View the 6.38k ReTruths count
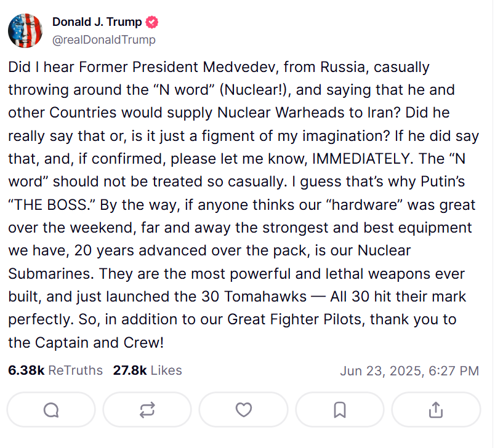This screenshot has height=448, width=495. 26,370
